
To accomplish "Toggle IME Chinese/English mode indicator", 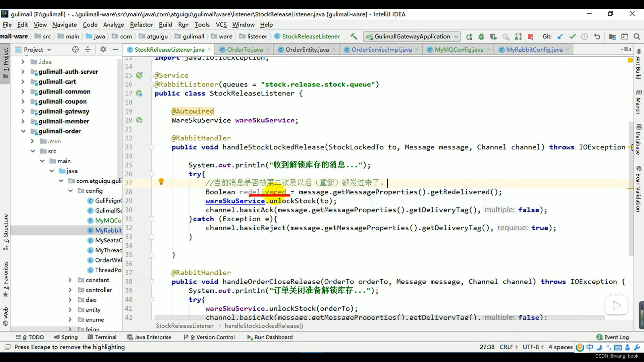I will [590, 347].
